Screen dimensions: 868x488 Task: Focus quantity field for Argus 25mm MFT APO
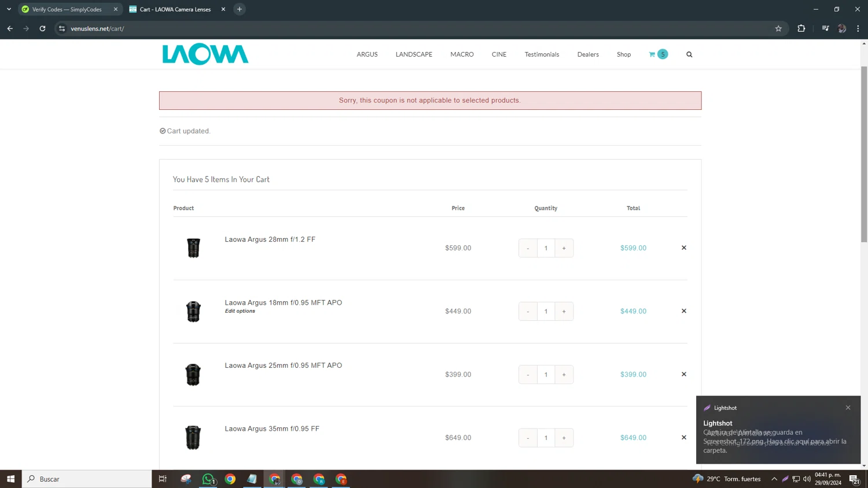coord(546,375)
